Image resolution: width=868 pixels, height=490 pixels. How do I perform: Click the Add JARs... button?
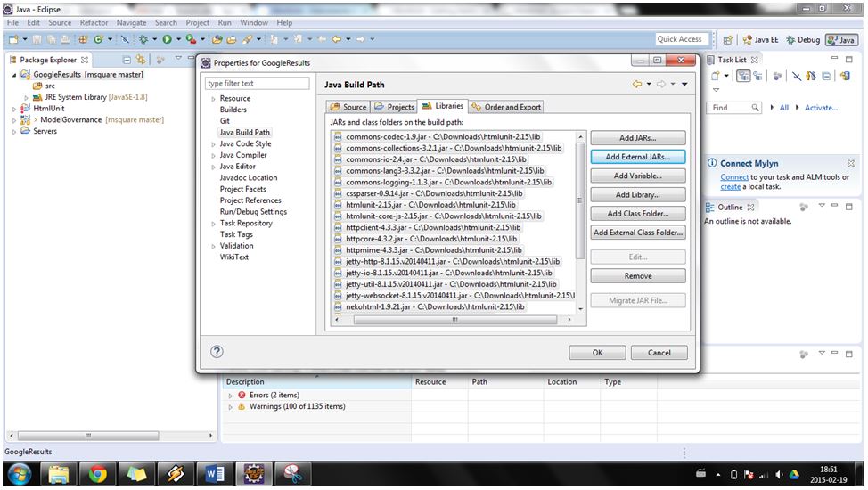pyautogui.click(x=638, y=138)
